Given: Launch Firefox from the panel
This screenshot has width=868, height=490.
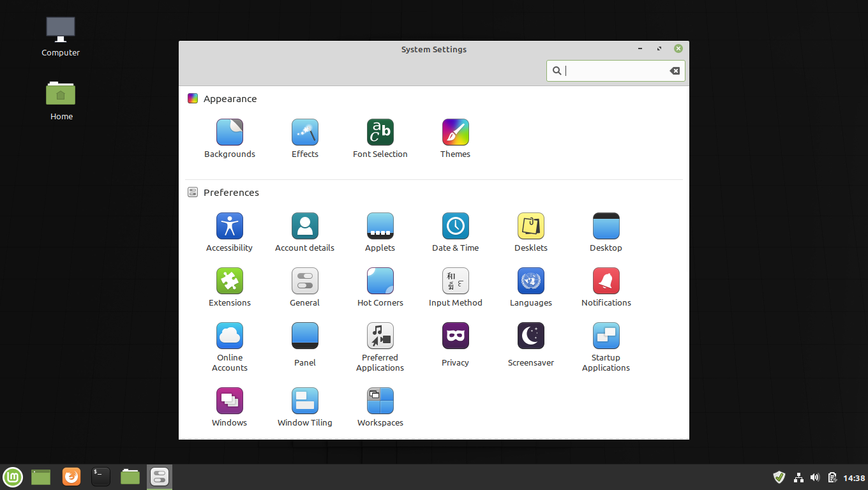Looking at the screenshot, I should 71,477.
